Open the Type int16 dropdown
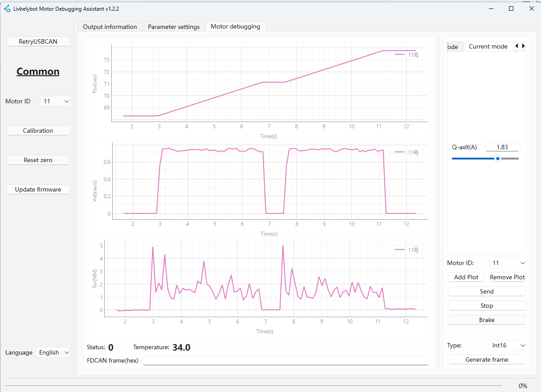This screenshot has height=392, width=541. click(507, 345)
